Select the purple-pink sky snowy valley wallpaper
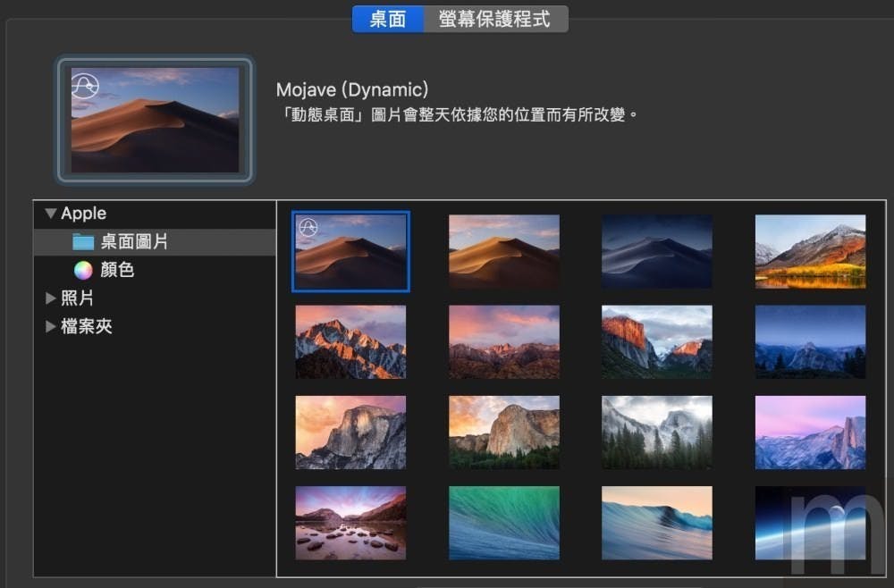 [x=810, y=433]
